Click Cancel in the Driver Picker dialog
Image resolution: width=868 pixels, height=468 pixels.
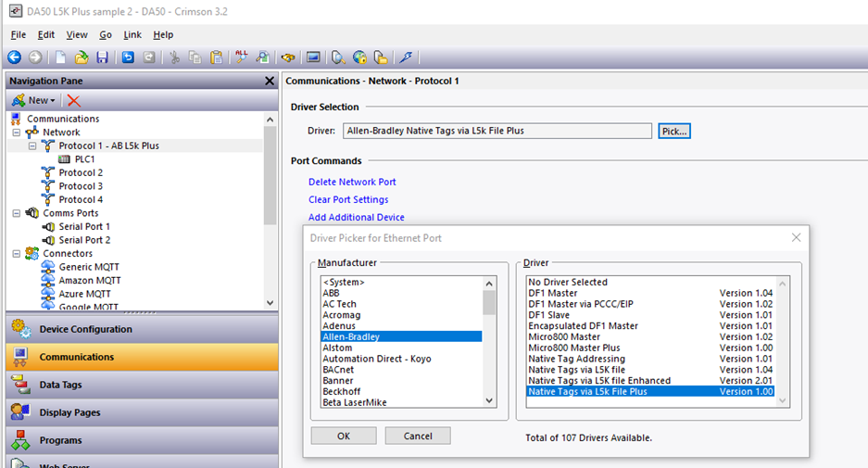click(x=418, y=436)
